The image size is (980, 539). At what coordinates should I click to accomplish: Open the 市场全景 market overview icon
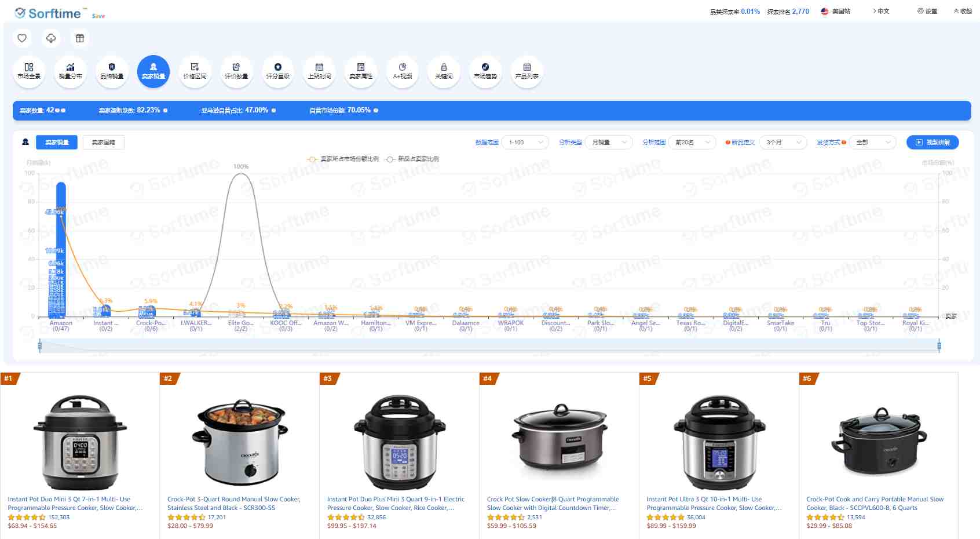click(x=29, y=71)
